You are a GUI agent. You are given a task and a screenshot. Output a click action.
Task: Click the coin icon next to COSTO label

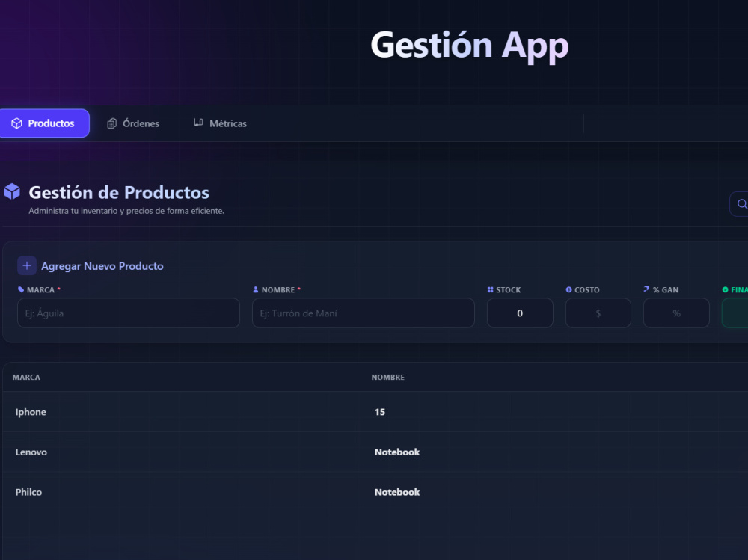pos(568,289)
